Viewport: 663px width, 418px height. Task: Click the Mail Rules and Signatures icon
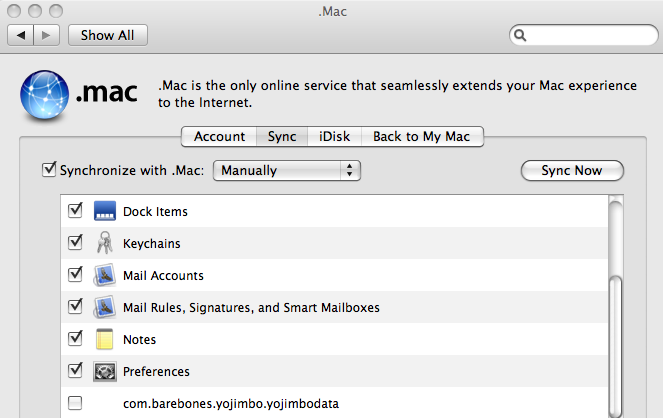tap(106, 307)
